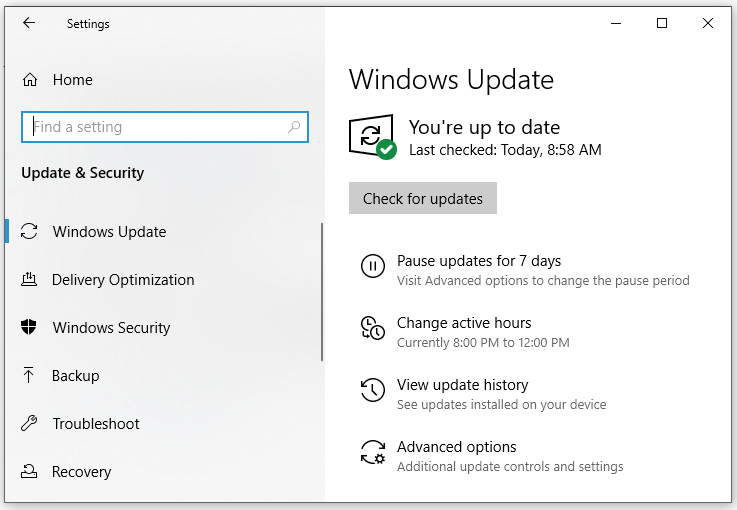737x510 pixels.
Task: Click the back arrow in Settings header
Action: click(x=29, y=23)
